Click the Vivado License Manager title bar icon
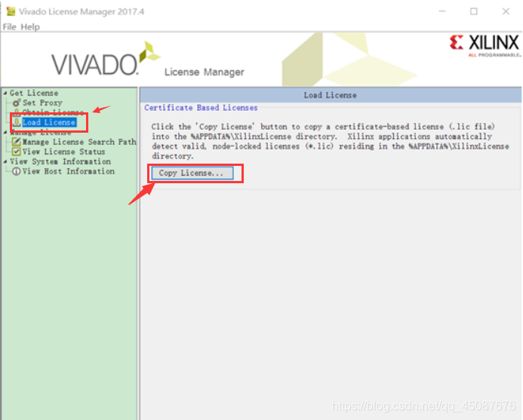 coord(11,11)
